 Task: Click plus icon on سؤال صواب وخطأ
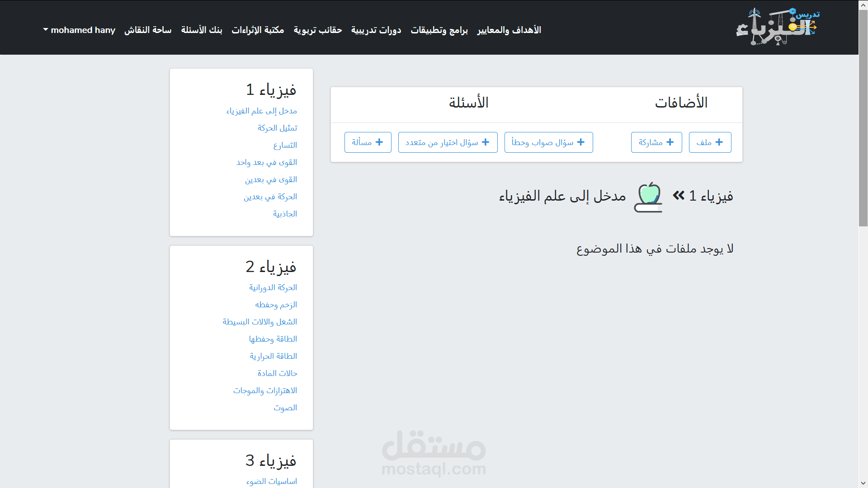(x=581, y=142)
